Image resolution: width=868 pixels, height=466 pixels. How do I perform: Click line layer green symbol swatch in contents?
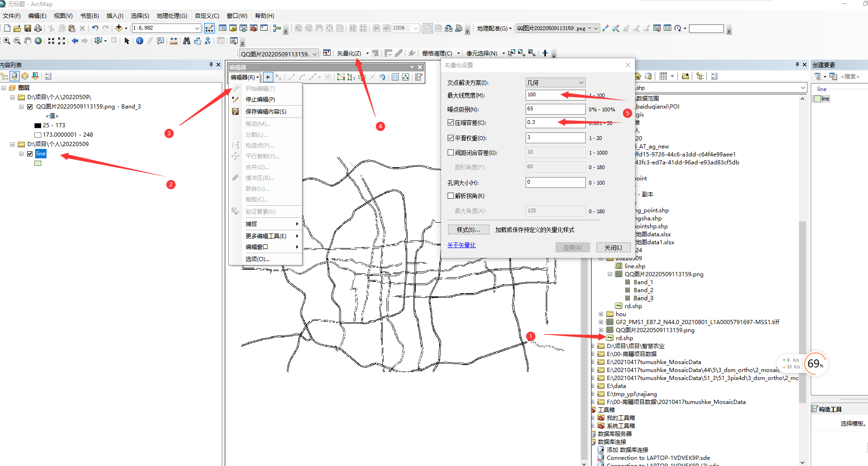(38, 163)
